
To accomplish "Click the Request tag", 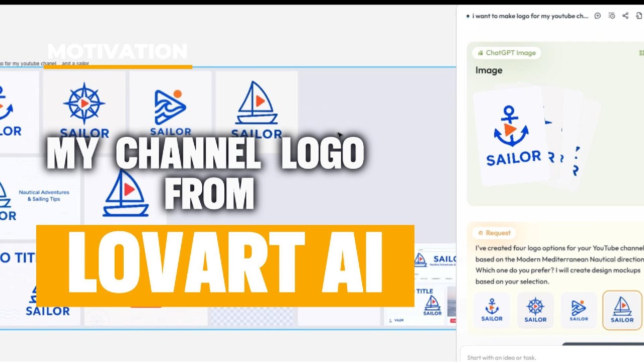I will pyautogui.click(x=494, y=233).
